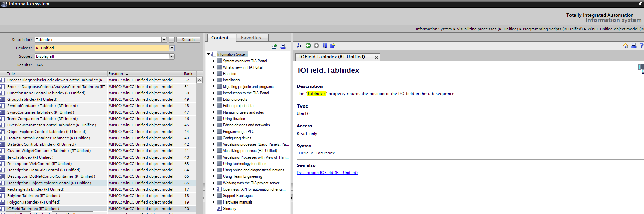
Task: Click the Readme book icon
Action: click(219, 74)
